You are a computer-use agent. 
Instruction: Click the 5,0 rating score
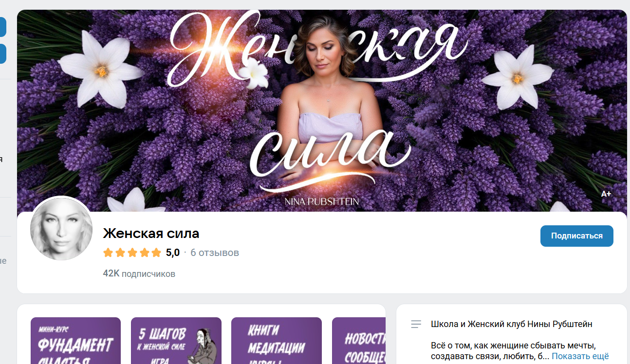(173, 253)
